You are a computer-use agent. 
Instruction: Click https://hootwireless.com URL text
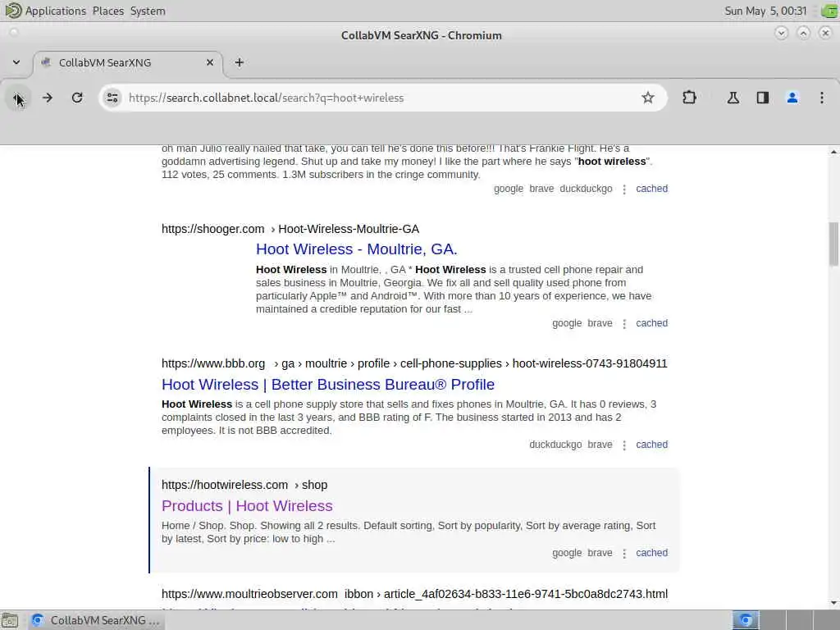click(225, 485)
